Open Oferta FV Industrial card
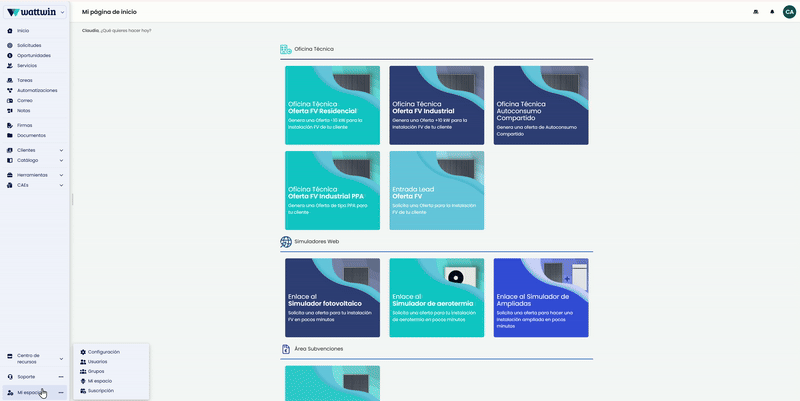 coord(437,105)
